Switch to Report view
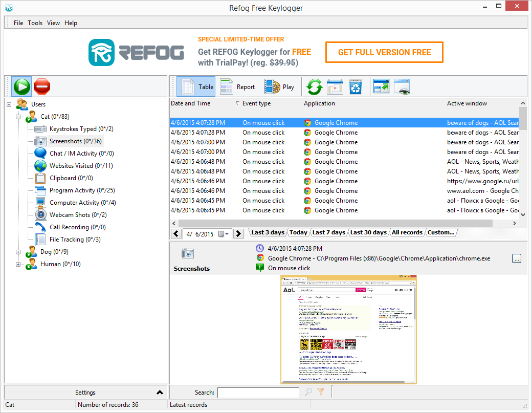The height and width of the screenshot is (413, 532). [x=237, y=87]
